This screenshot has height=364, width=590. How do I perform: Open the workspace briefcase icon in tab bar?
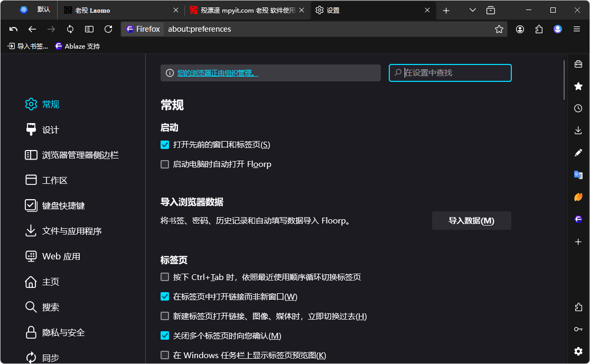pyautogui.click(x=491, y=11)
